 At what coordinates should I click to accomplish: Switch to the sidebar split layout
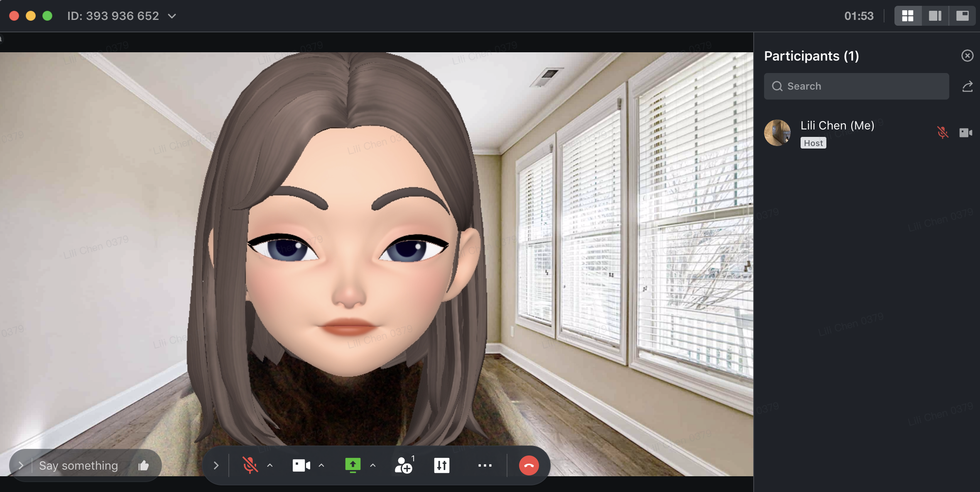pyautogui.click(x=935, y=16)
